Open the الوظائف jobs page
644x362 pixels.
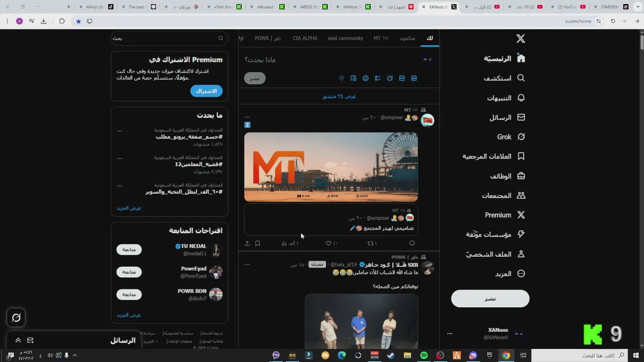coord(508,176)
